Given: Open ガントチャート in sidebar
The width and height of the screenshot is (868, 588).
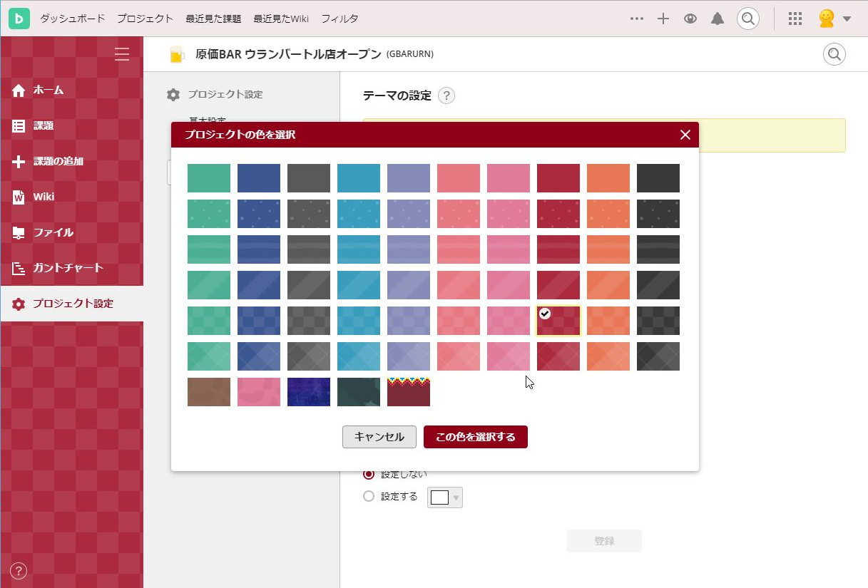Looking at the screenshot, I should [x=71, y=268].
